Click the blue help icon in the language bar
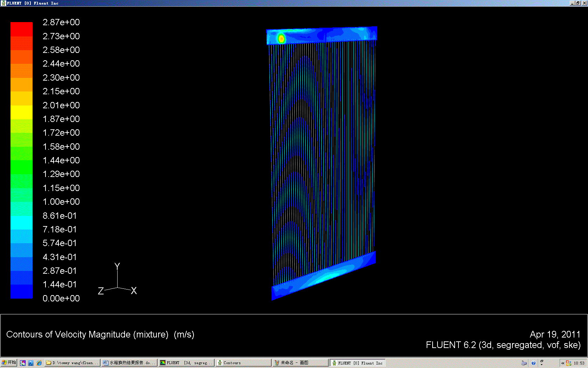 coord(533,363)
